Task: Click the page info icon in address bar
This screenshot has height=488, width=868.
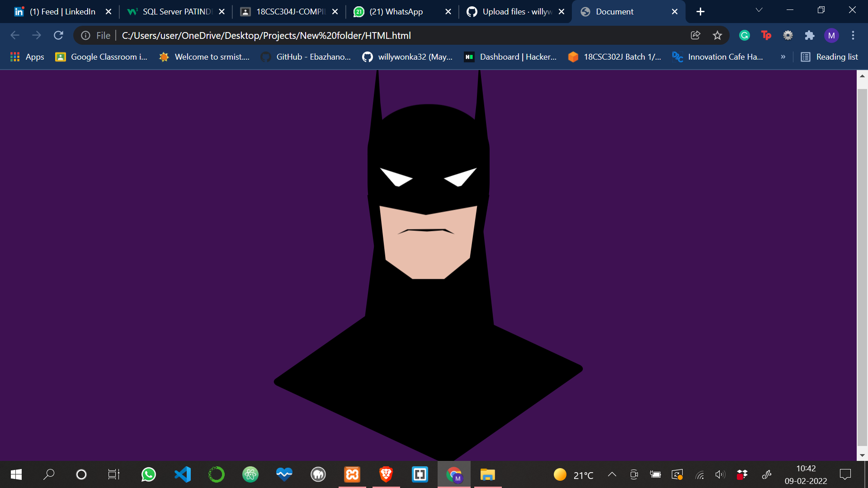Action: 85,35
